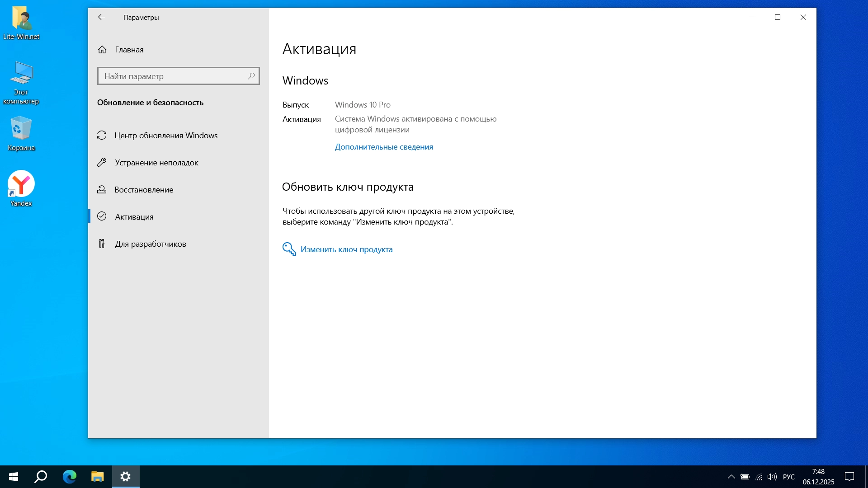Go to Главная home page
This screenshot has height=488, width=868.
pos(129,50)
